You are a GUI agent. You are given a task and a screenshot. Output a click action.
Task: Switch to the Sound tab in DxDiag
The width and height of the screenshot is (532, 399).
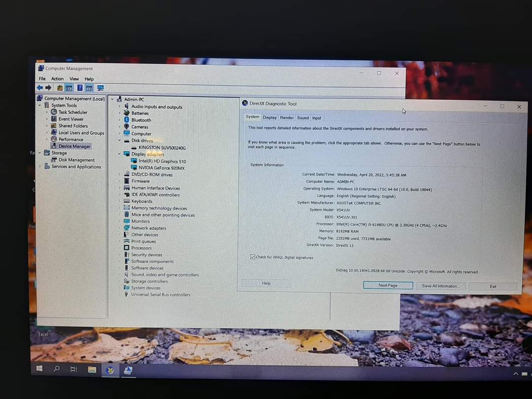click(x=303, y=118)
